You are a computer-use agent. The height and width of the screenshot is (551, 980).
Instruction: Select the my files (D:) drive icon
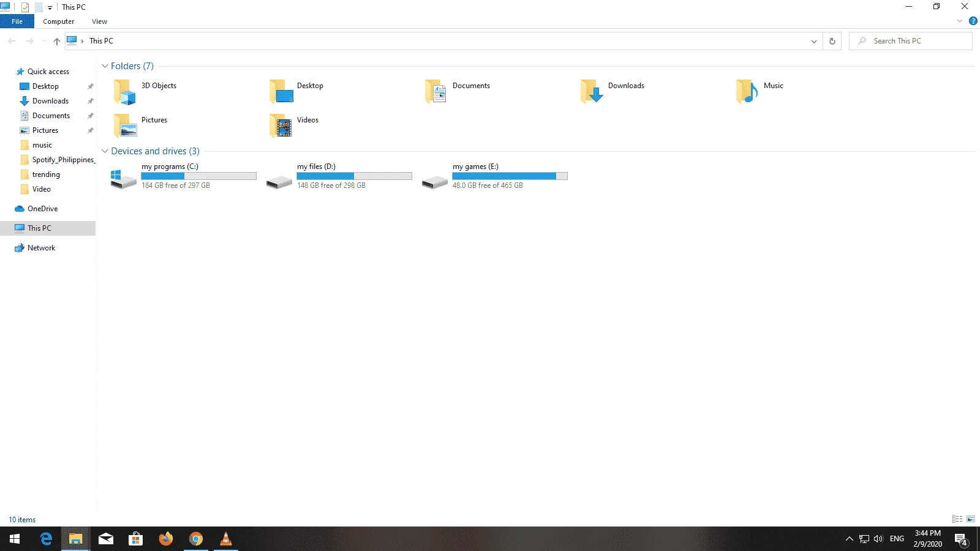coord(279,182)
